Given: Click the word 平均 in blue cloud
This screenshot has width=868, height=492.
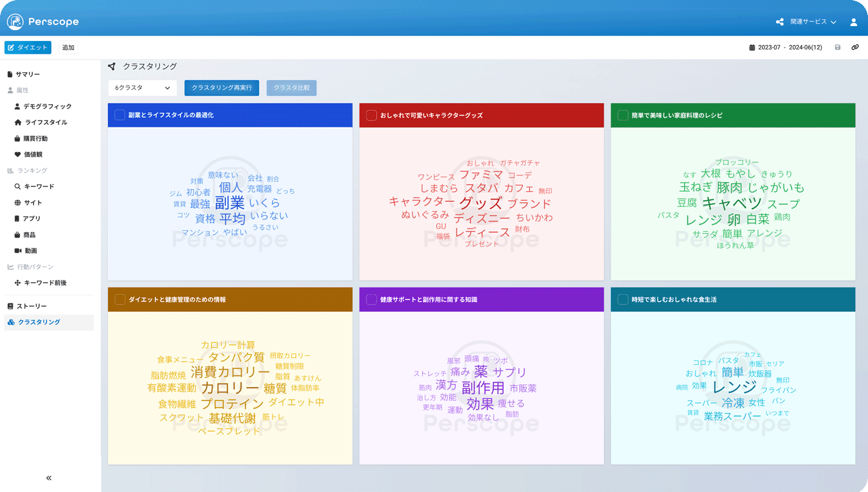Looking at the screenshot, I should (x=232, y=218).
